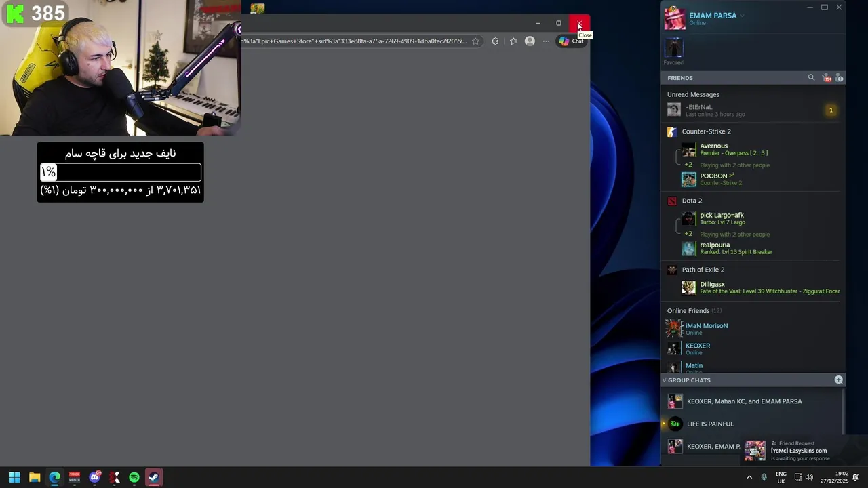Open the Copilot Chat button in browser
The height and width of the screenshot is (488, 868).
click(571, 41)
